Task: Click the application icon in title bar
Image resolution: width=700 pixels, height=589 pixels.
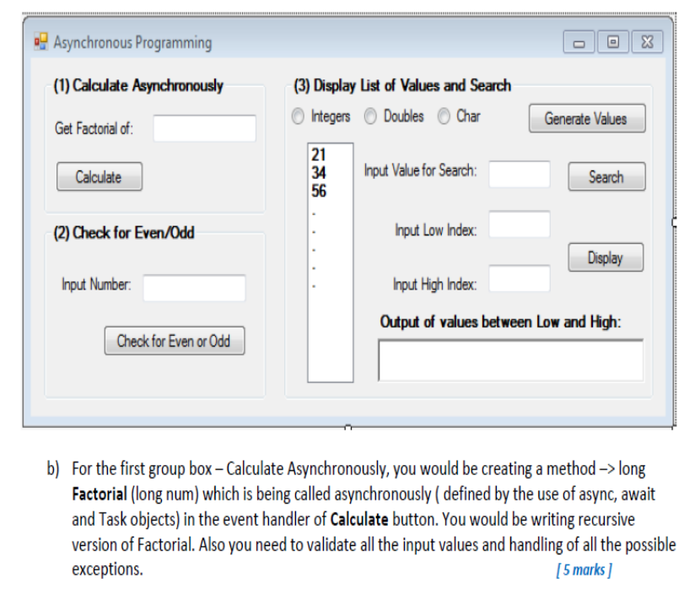Action: coord(39,41)
